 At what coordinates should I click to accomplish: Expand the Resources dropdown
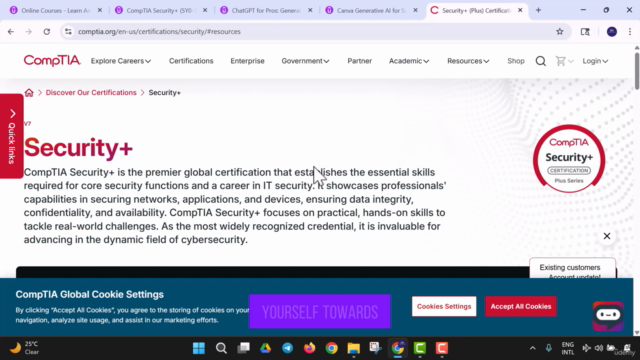pyautogui.click(x=468, y=61)
